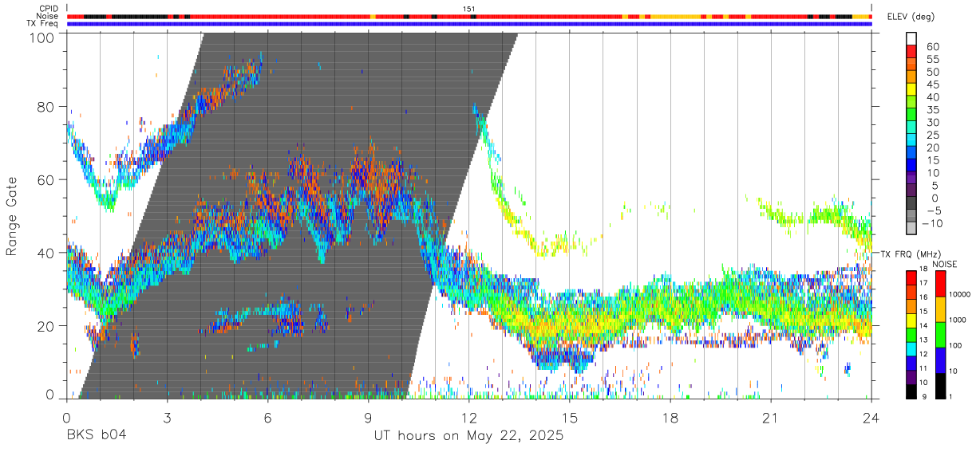Image resolution: width=980 pixels, height=452 pixels.
Task: Click the CPID label at top left
Action: [x=49, y=9]
